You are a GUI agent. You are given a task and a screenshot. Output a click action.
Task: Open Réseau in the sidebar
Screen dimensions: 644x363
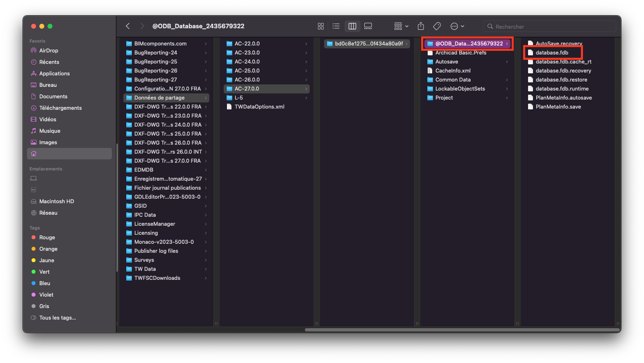(x=69, y=213)
